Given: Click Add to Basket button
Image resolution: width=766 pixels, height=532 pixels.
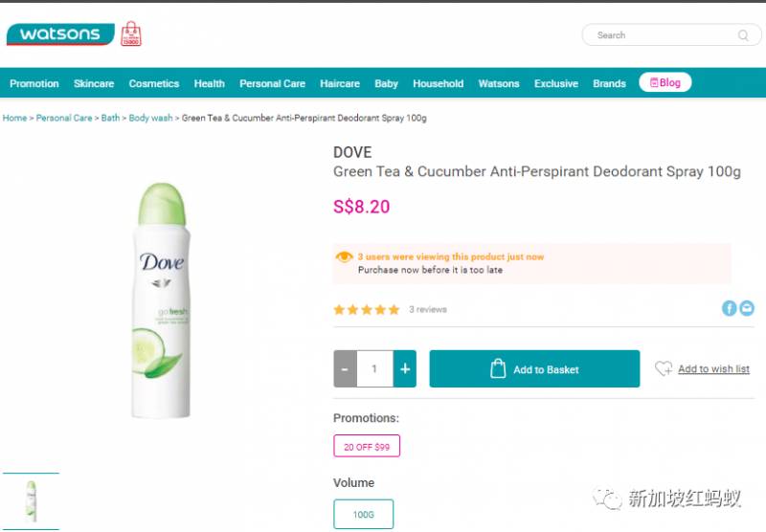Looking at the screenshot, I should tap(534, 369).
